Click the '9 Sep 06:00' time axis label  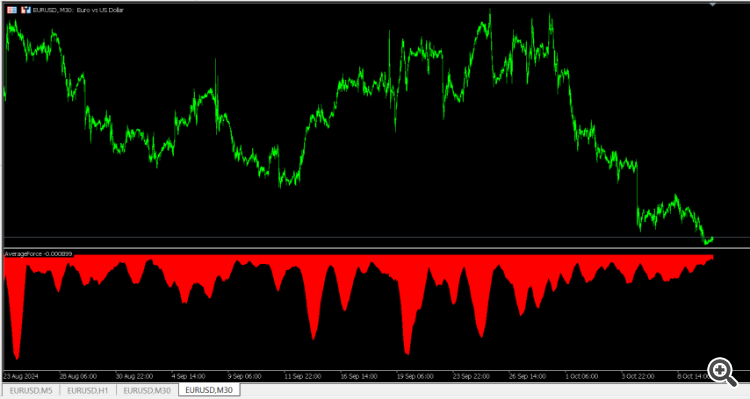point(244,377)
